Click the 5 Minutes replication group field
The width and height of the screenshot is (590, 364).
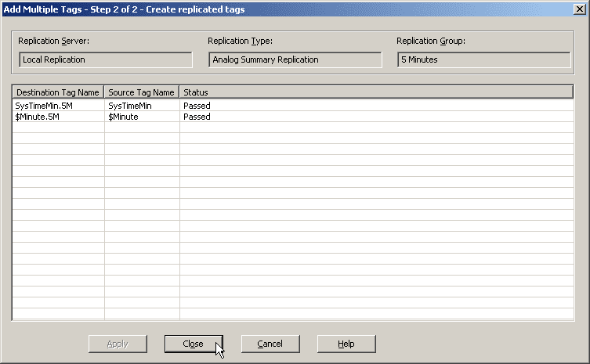click(x=484, y=59)
